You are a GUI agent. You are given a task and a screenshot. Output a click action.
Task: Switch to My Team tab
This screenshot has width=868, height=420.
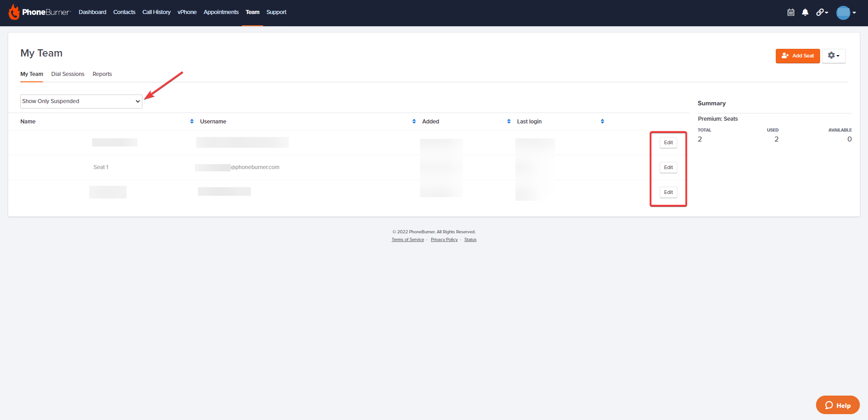coord(32,74)
